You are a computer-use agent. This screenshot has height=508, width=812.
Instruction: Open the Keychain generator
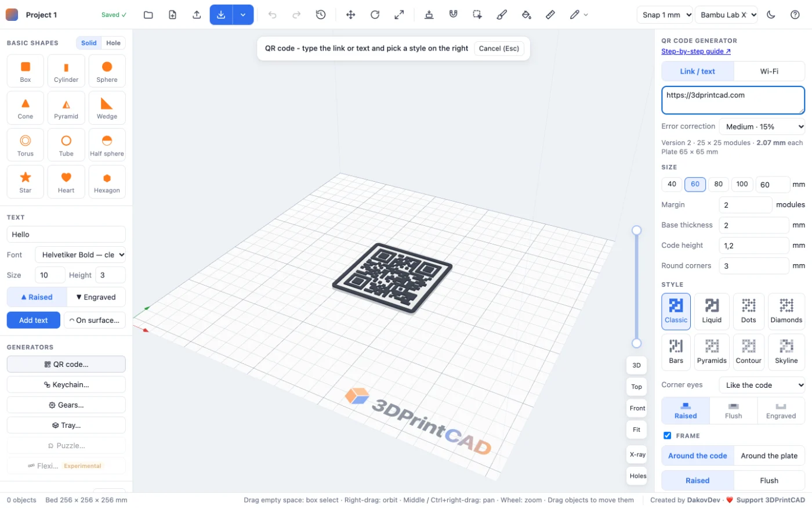66,385
